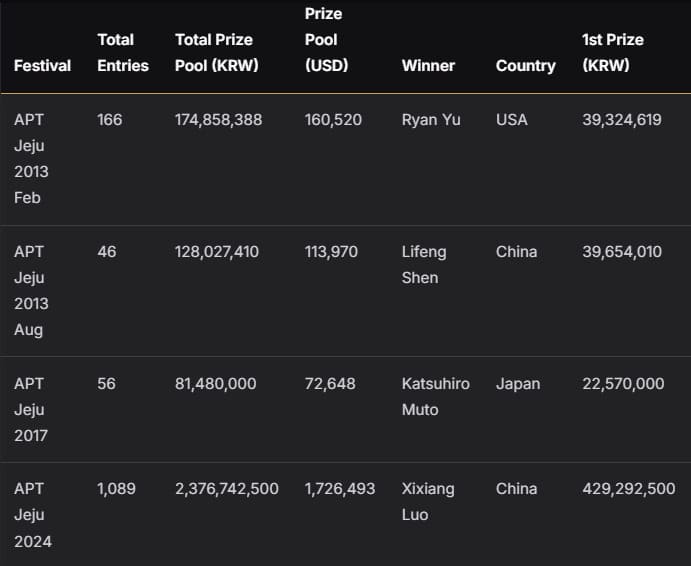This screenshot has height=566, width=691.
Task: Click the 174,858,388 prize pool value
Action: pos(219,120)
